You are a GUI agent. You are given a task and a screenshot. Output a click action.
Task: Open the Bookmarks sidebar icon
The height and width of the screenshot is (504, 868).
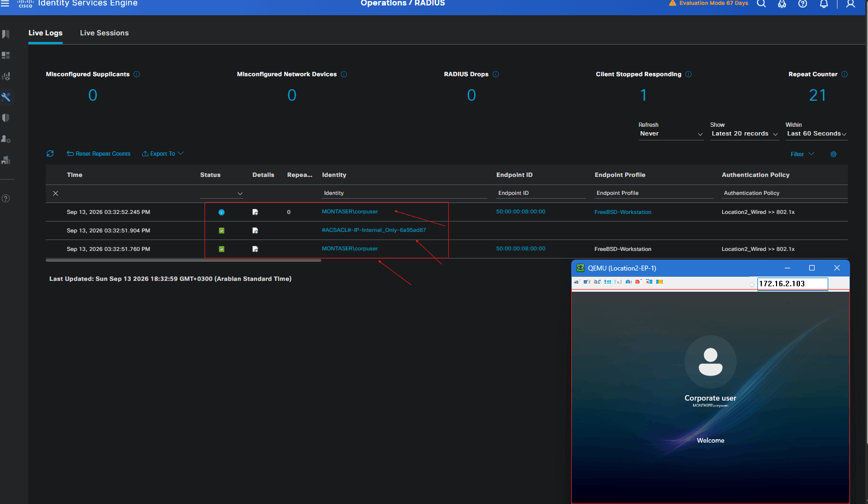point(6,34)
